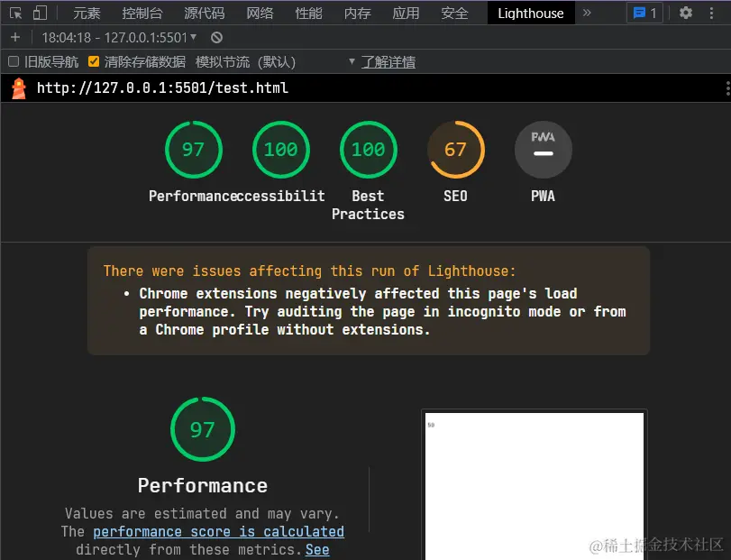The width and height of the screenshot is (731, 560).
Task: Click the page screenshot thumbnail
Action: click(x=535, y=485)
